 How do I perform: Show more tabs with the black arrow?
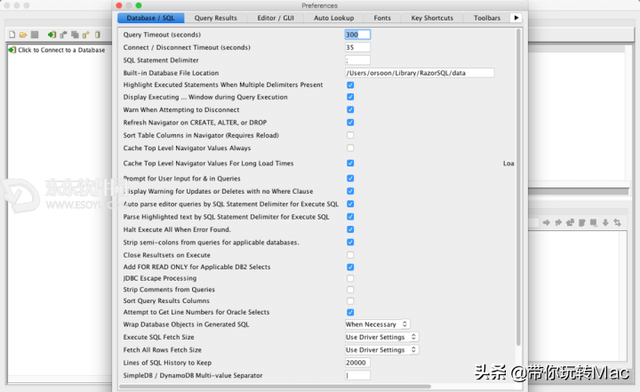coord(516,18)
